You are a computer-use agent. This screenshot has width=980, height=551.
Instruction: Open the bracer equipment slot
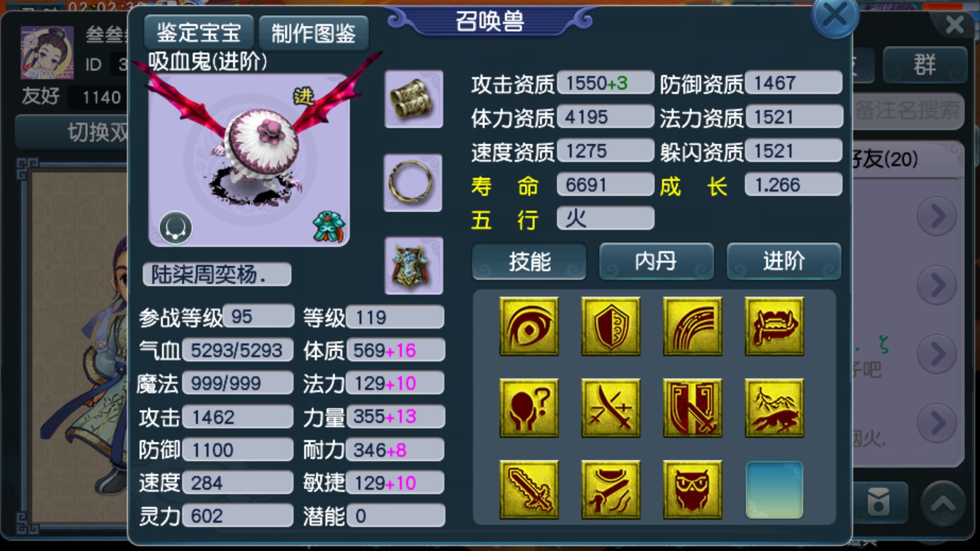coord(414,99)
